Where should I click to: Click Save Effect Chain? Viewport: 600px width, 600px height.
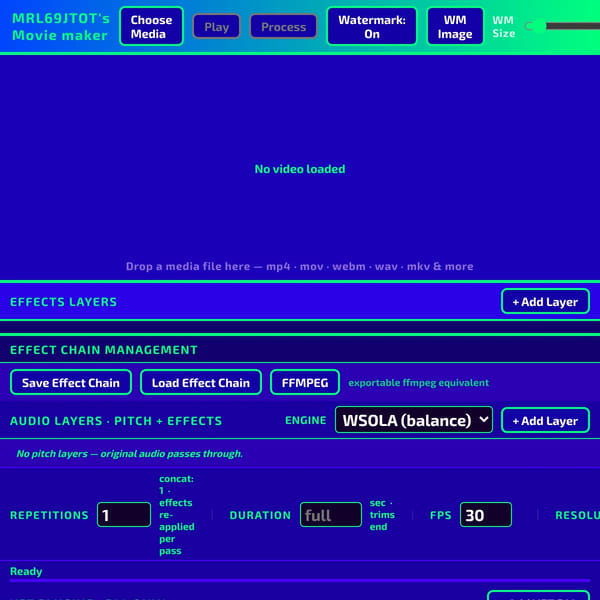71,382
